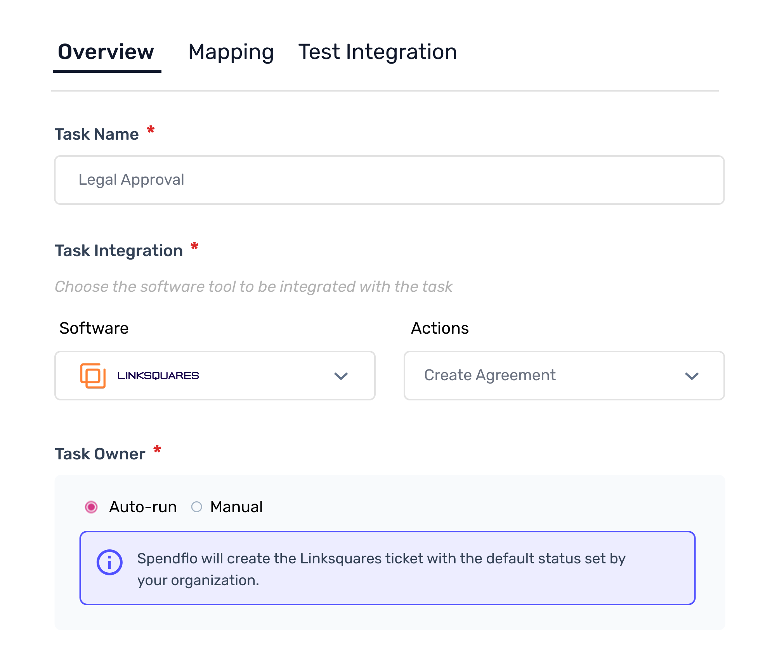Click the Software dropdown chevron arrow
Image resolution: width=784 pixels, height=672 pixels.
(341, 376)
